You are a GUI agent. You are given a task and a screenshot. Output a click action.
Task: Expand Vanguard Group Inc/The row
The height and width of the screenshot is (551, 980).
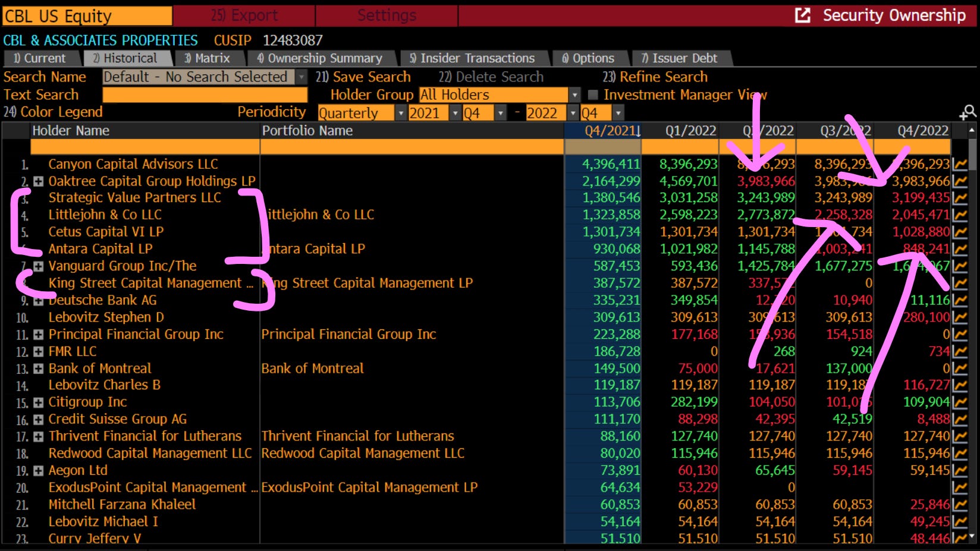(38, 266)
